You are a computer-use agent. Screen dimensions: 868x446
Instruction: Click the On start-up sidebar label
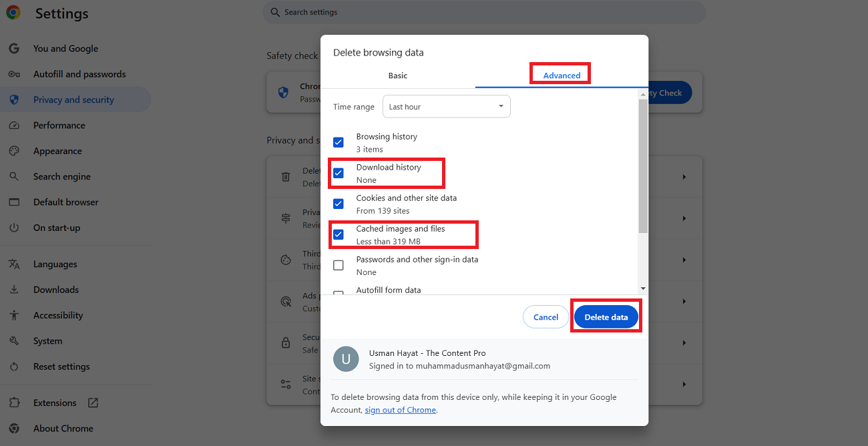click(57, 228)
